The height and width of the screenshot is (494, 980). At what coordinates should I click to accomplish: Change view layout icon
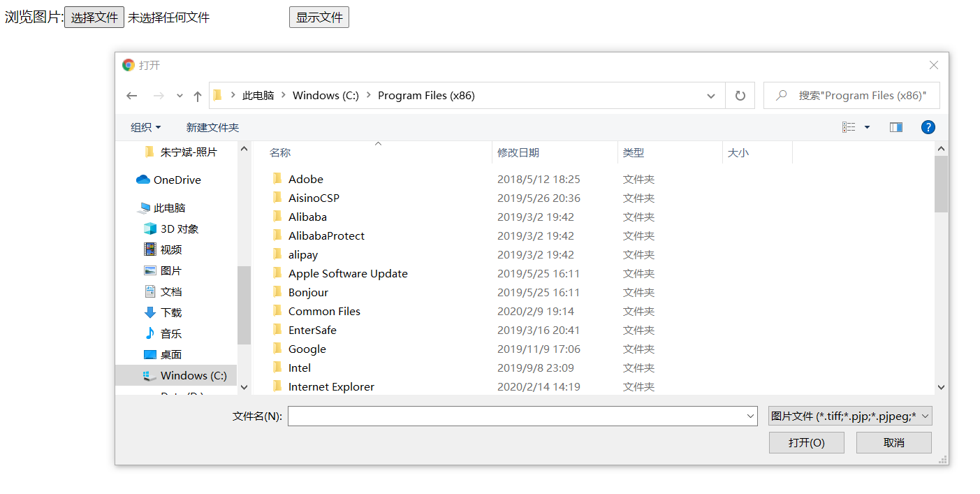coord(849,127)
